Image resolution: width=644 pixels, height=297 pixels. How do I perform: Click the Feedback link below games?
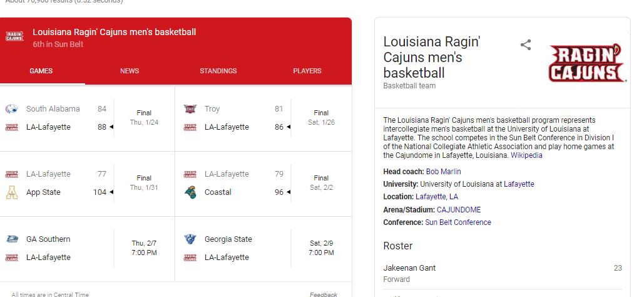pyautogui.click(x=323, y=294)
